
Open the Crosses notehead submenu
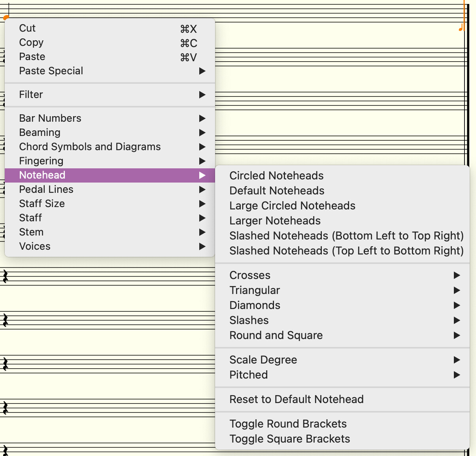coord(250,275)
